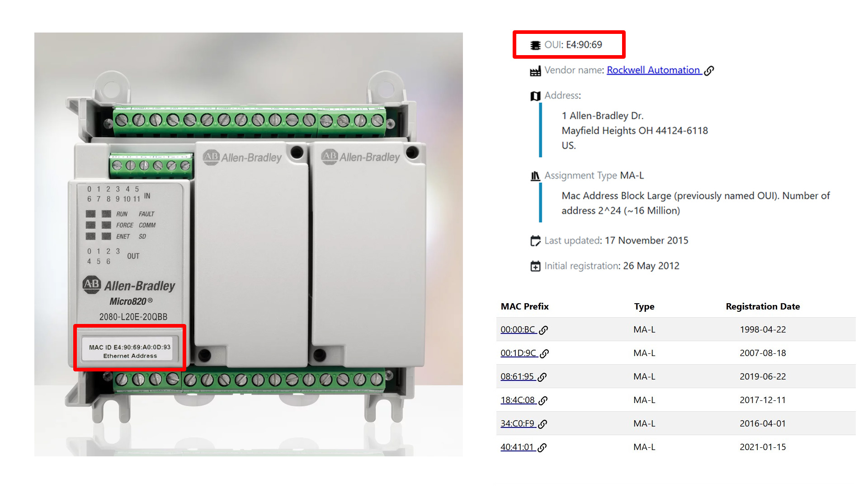This screenshot has height=488, width=868.
Task: Click the chain-link icon beside 00:00:BC
Action: (x=544, y=330)
